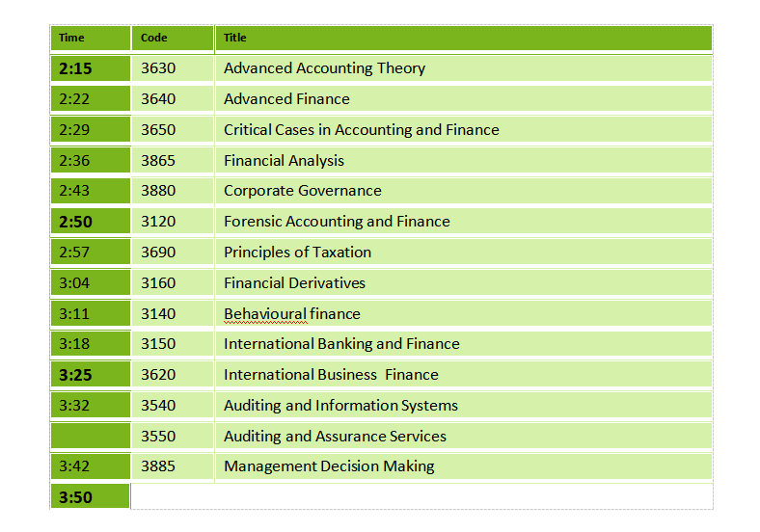Select the 2:15 time cell
The image size is (760, 532).
coord(75,68)
